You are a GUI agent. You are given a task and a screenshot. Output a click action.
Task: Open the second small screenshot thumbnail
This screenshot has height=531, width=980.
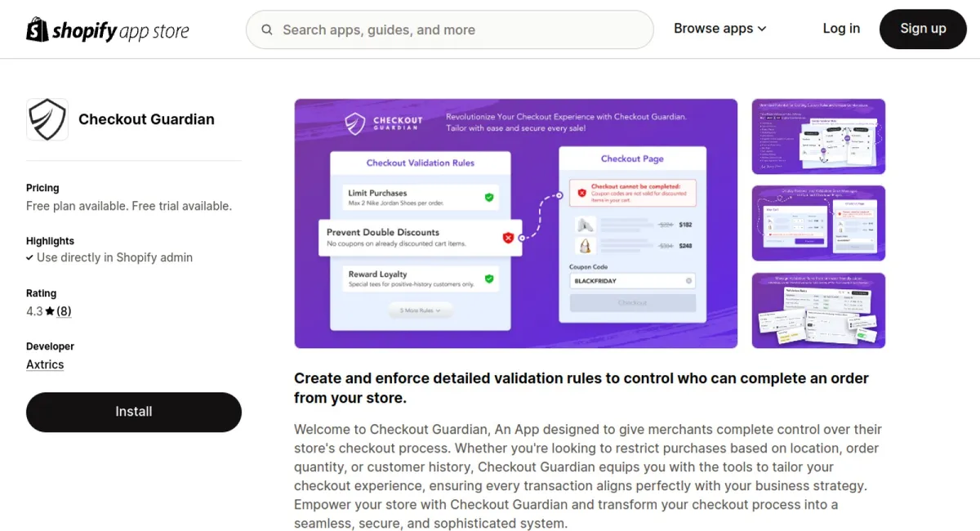tap(818, 223)
